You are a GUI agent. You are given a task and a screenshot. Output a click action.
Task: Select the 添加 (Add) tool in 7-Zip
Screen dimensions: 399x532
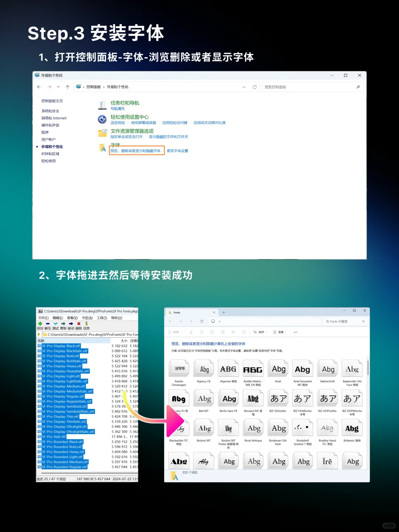(40, 324)
